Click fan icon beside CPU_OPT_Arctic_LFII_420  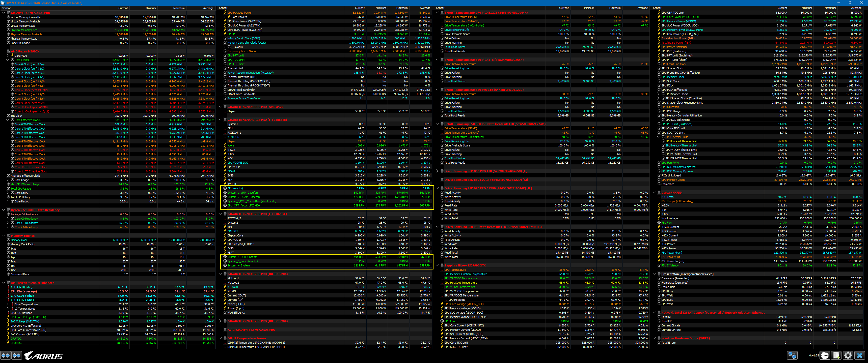click(x=225, y=205)
